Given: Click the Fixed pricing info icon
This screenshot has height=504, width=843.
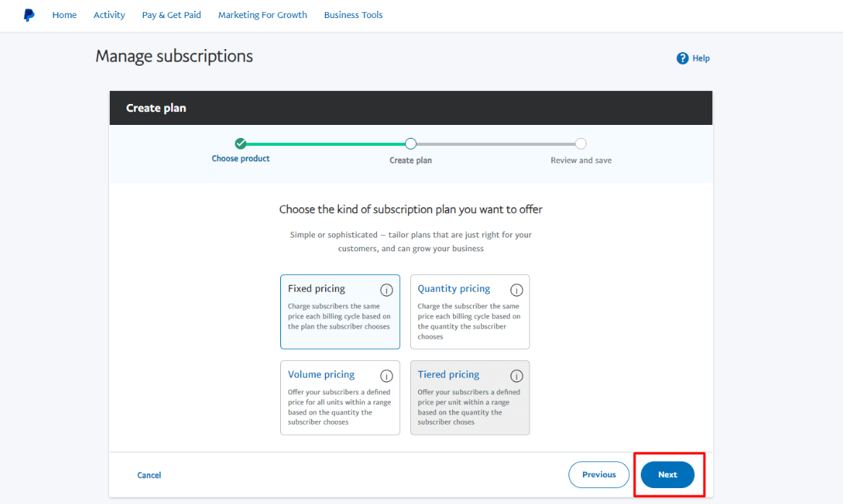Looking at the screenshot, I should pyautogui.click(x=386, y=290).
